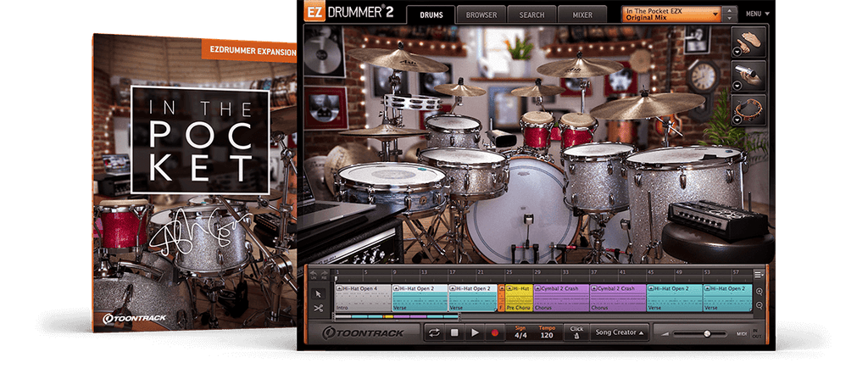Switch to the SEARCH tab
The image size is (868, 374).
pyautogui.click(x=531, y=15)
